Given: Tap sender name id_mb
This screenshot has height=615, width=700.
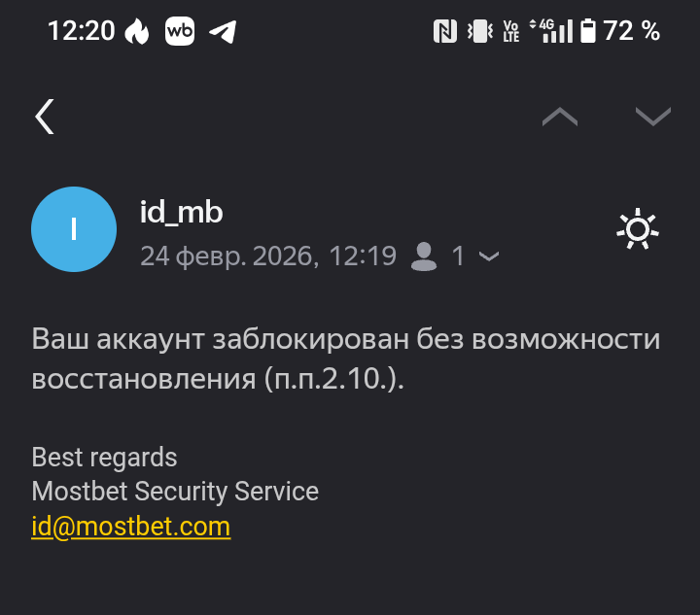Looking at the screenshot, I should (x=182, y=212).
